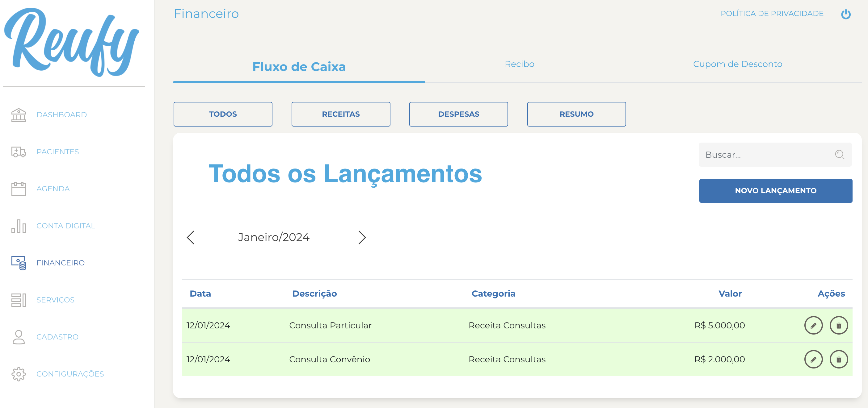This screenshot has height=408, width=868.
Task: Open the RESUMO view button
Action: 576,114
